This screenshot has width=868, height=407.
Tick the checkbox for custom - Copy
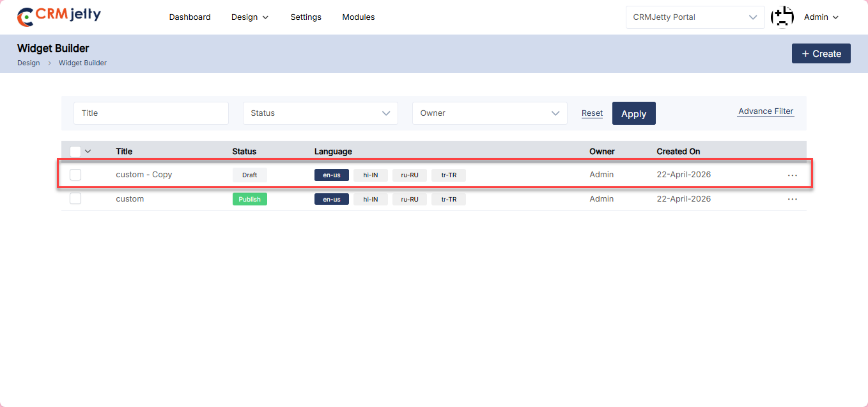75,175
